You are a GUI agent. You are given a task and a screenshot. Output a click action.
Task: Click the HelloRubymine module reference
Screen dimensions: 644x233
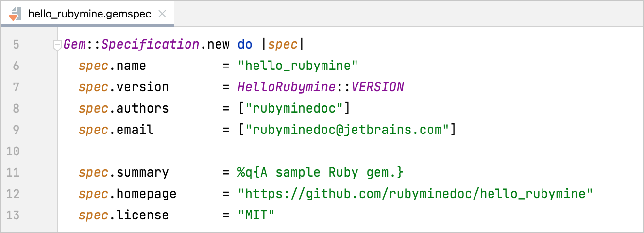click(x=287, y=87)
